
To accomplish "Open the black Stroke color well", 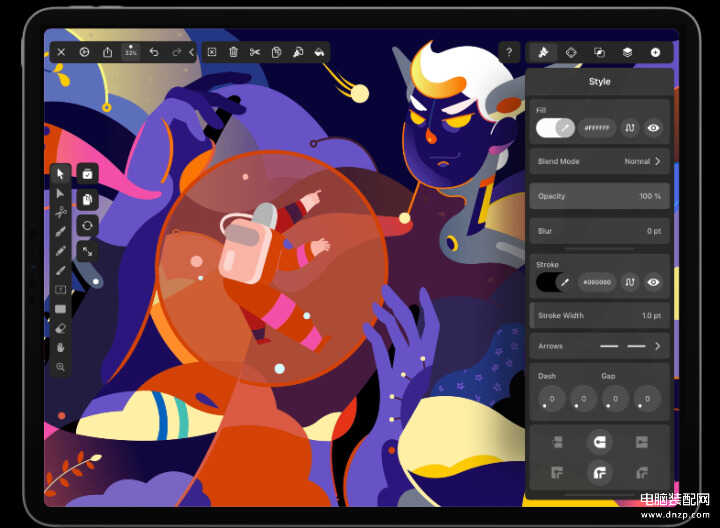I will coord(555,282).
